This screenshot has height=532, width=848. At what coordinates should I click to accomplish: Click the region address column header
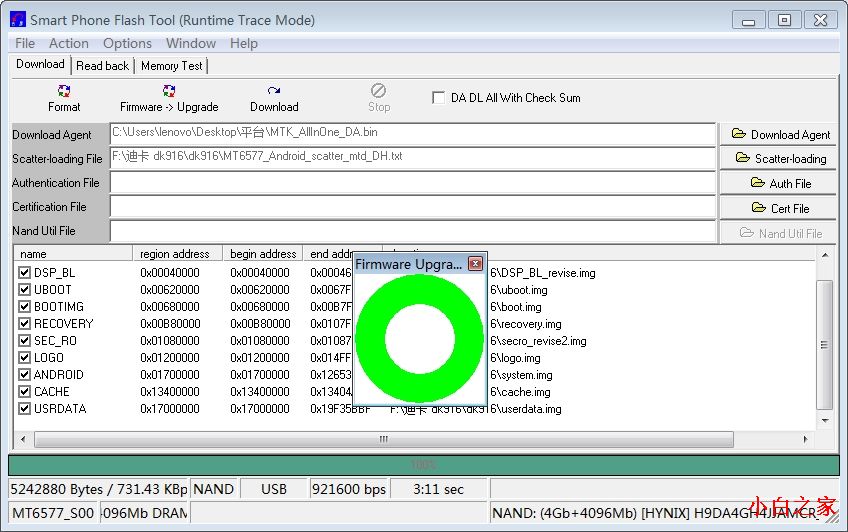pos(178,254)
